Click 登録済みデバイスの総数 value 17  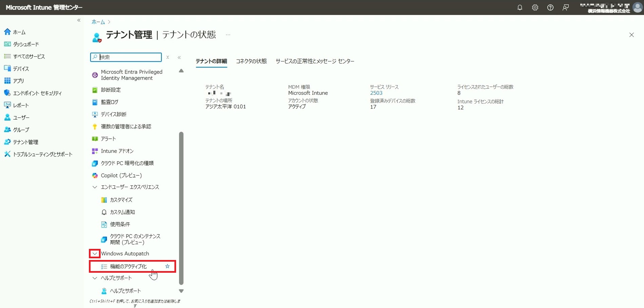(373, 107)
